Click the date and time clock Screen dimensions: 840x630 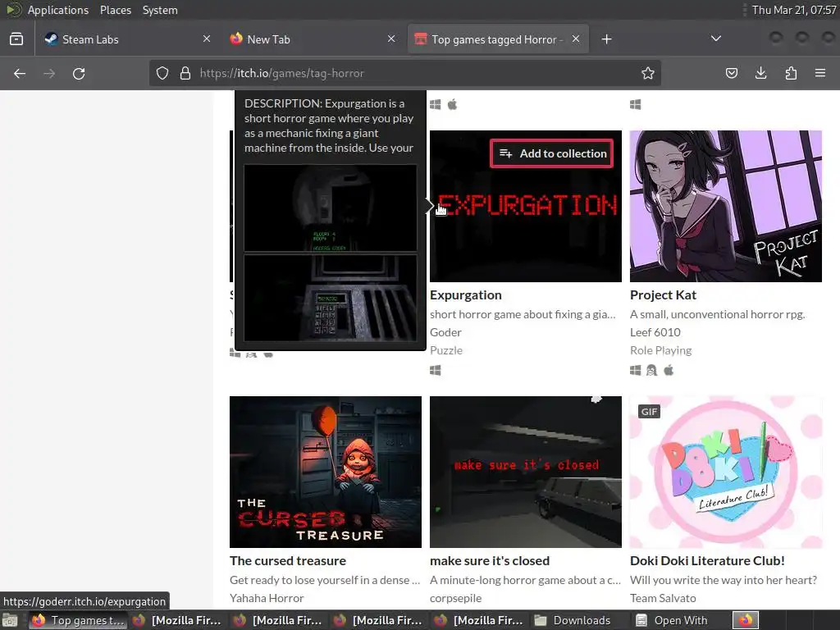click(793, 10)
